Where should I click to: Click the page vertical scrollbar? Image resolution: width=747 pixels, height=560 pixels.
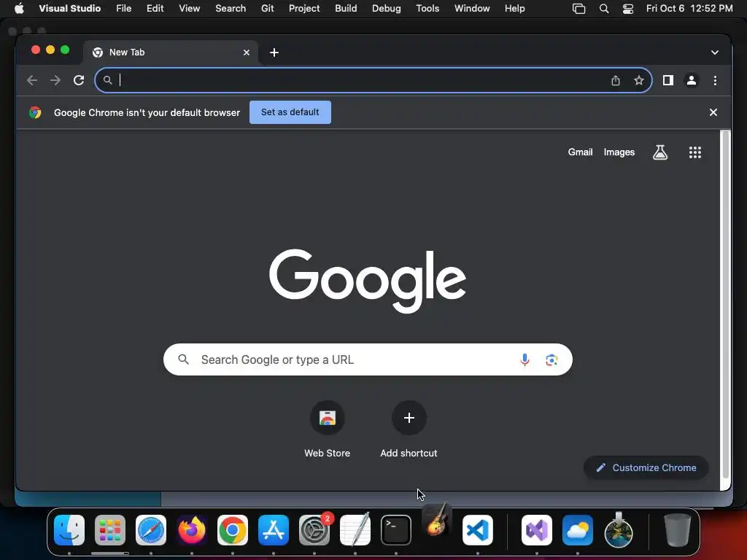[x=726, y=305]
